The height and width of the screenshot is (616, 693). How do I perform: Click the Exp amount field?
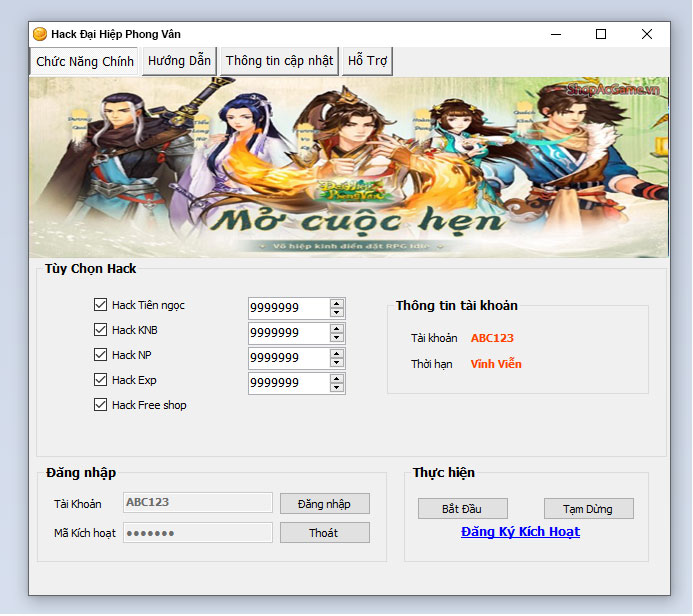289,383
